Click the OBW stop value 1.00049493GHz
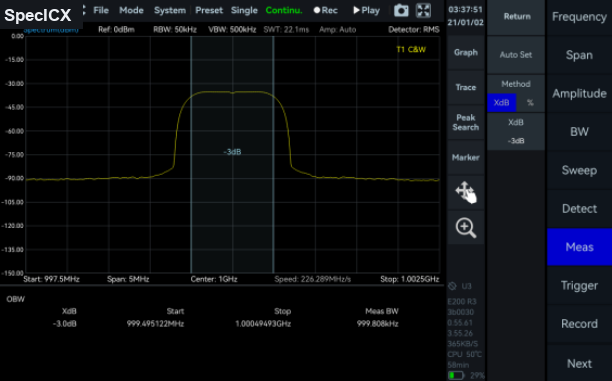The image size is (612, 381). tap(263, 324)
